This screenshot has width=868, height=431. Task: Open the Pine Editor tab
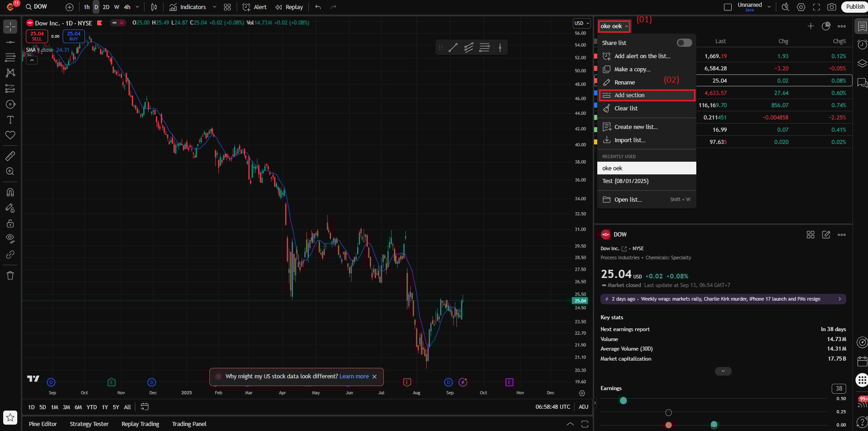pos(43,424)
